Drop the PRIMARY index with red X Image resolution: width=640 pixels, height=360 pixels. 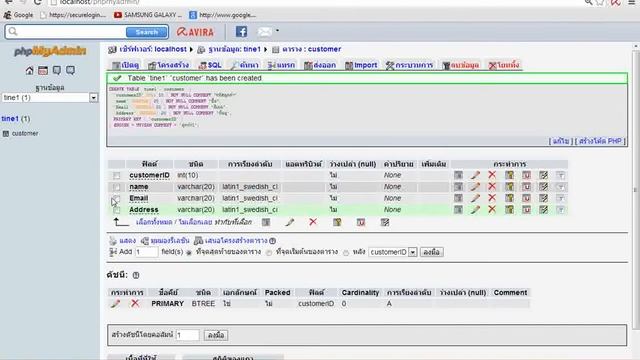[x=135, y=304]
